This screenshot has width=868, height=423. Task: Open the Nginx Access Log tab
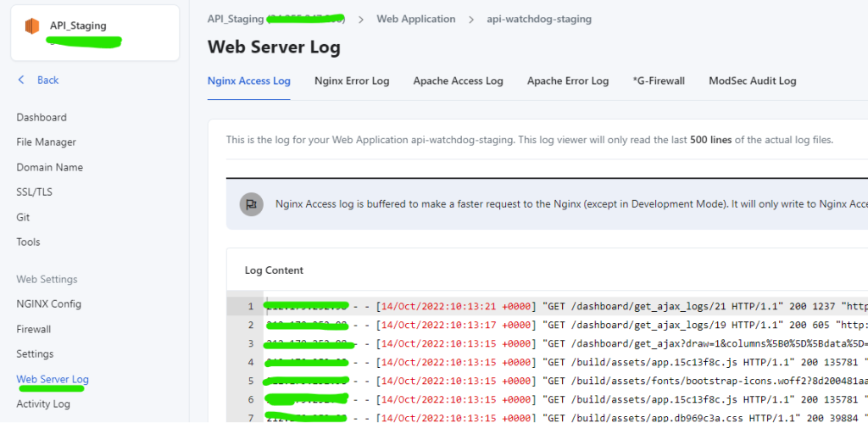pyautogui.click(x=248, y=81)
